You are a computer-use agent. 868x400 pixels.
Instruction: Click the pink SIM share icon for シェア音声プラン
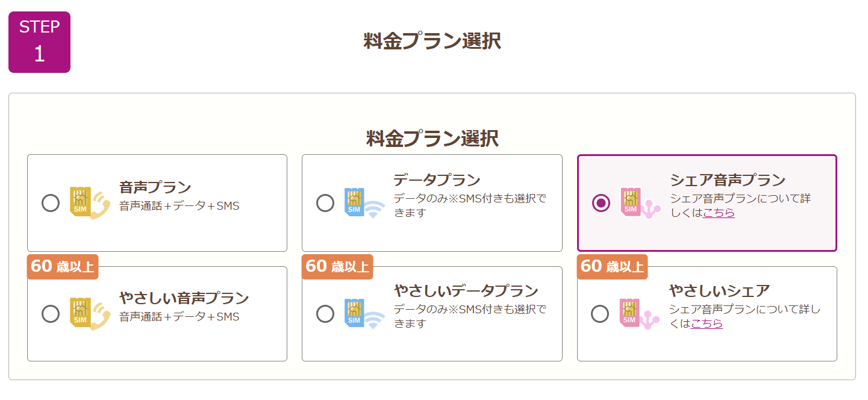[x=640, y=203]
